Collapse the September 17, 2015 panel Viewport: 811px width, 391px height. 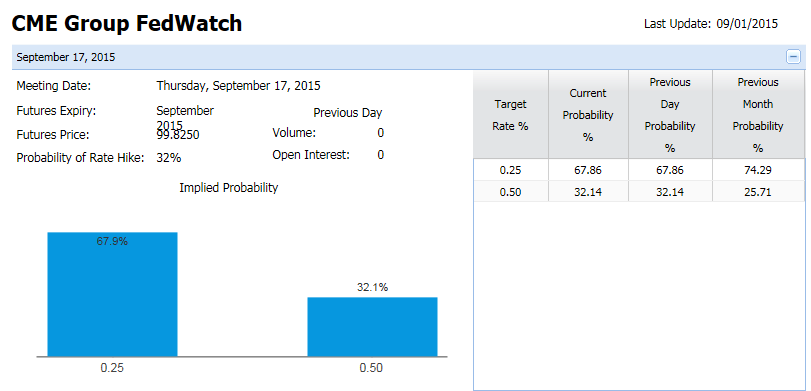pos(793,57)
